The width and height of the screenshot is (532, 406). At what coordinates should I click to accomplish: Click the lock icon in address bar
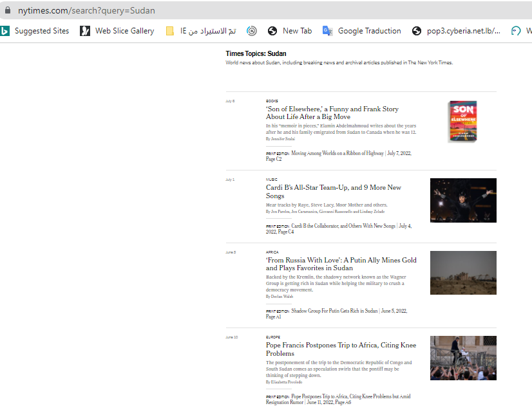[8, 11]
